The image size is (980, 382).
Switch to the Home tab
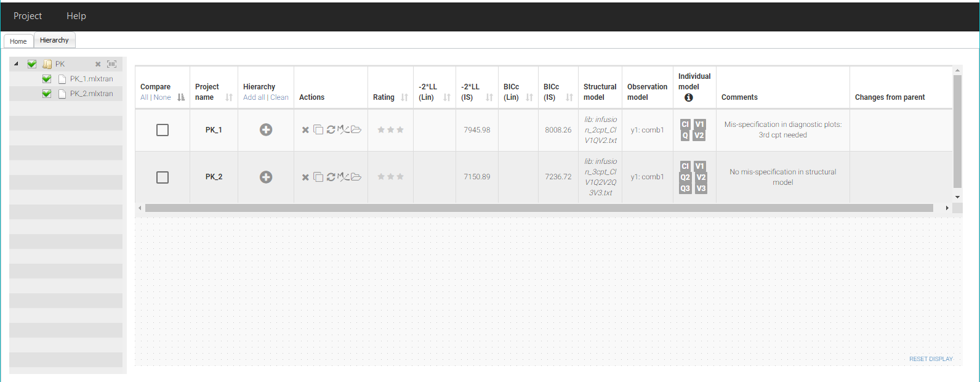tap(18, 41)
